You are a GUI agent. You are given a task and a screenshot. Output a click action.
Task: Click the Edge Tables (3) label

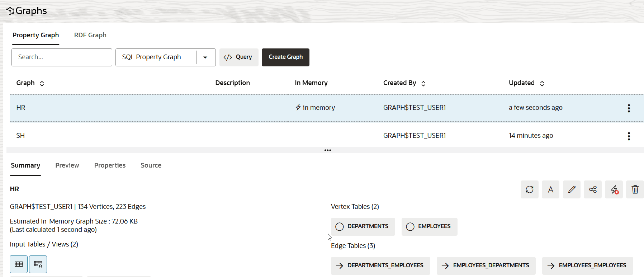coord(353,246)
